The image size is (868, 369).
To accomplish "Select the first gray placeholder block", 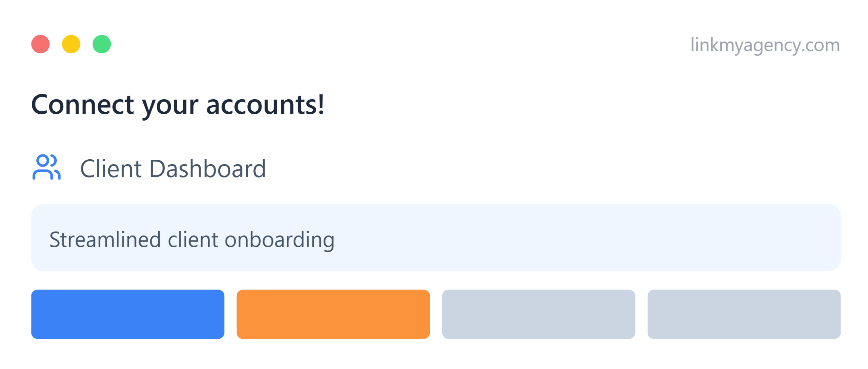I will [x=539, y=314].
